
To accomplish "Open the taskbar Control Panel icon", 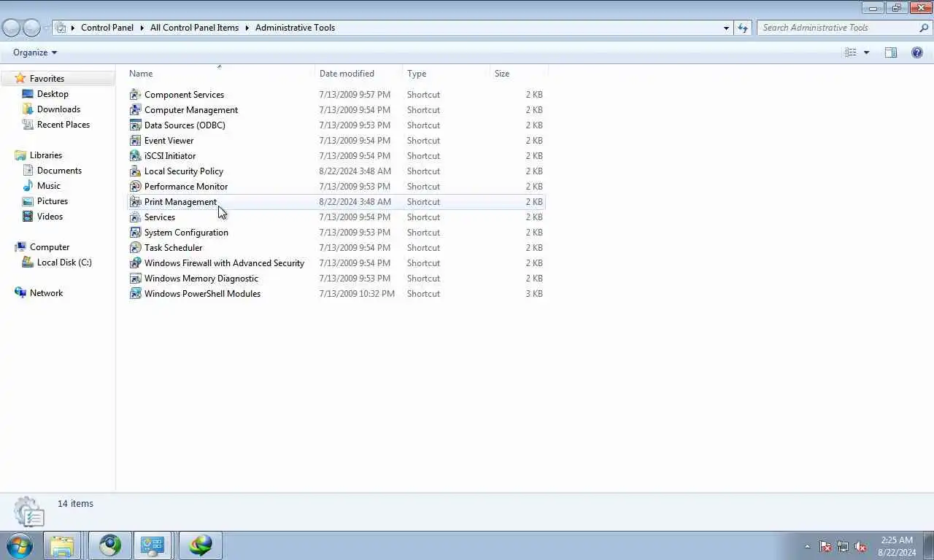I will (153, 545).
